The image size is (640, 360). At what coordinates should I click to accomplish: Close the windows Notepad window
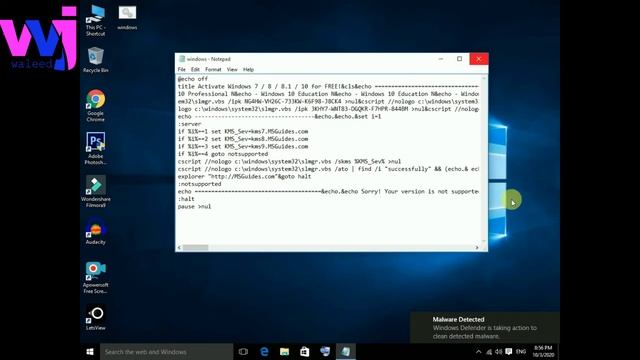[479, 59]
